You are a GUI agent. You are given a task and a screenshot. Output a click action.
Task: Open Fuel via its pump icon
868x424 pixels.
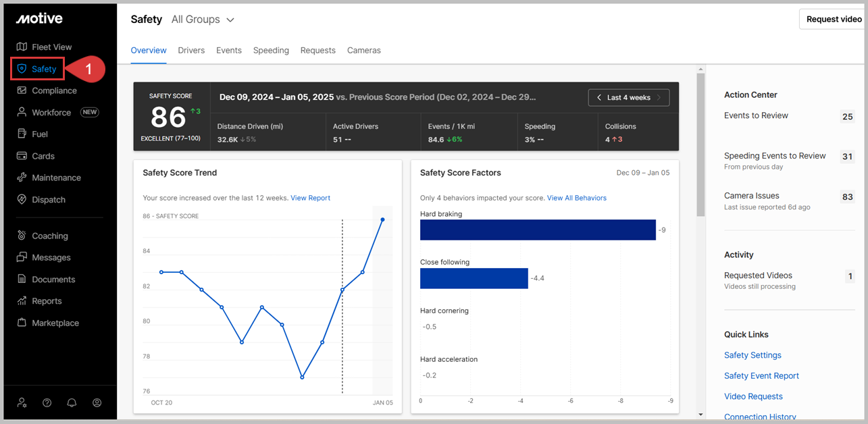(22, 134)
